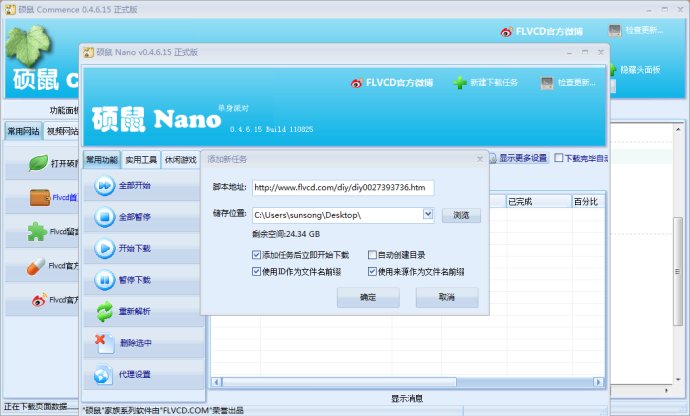This screenshot has height=416, width=690.
Task: Click the green plus 新建下载任务 icon
Action: click(460, 82)
